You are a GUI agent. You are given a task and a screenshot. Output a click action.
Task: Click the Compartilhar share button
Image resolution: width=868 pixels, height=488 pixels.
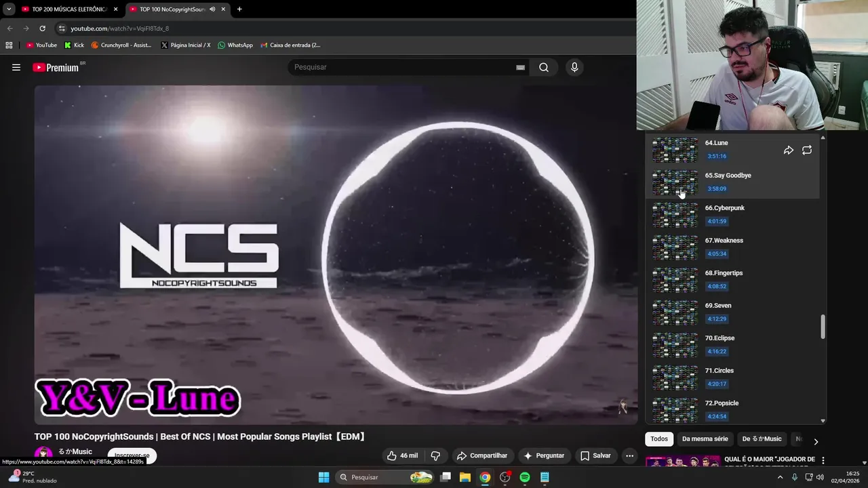(482, 455)
